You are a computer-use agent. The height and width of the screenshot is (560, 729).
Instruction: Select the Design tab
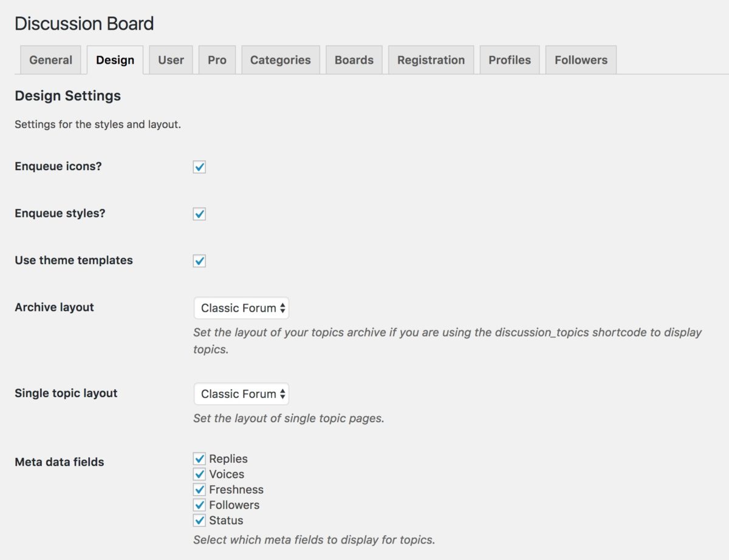(x=115, y=60)
